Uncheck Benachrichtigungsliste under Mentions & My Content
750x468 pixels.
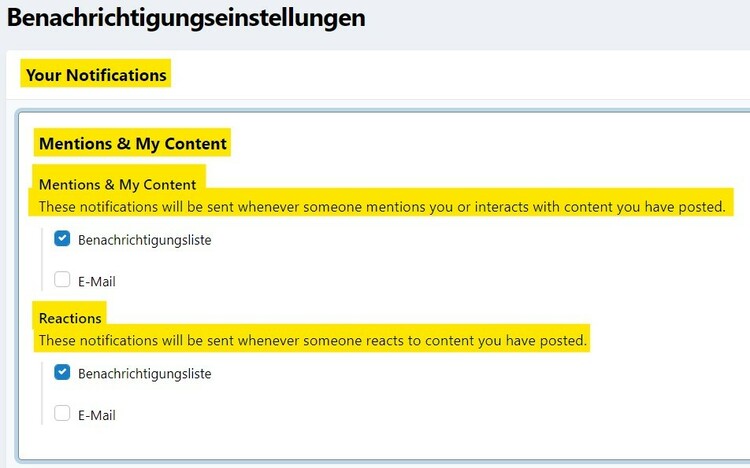[x=62, y=239]
